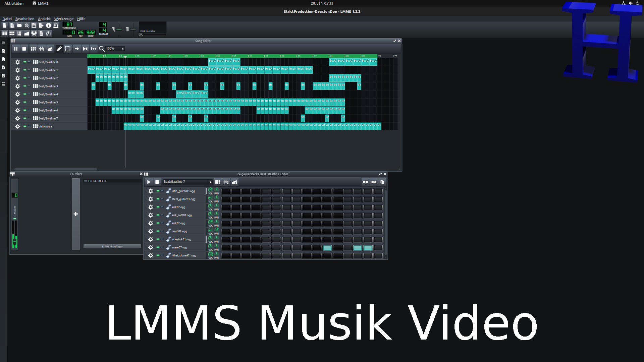Add sample track in the Song-Editor toolbar

tap(42, 49)
